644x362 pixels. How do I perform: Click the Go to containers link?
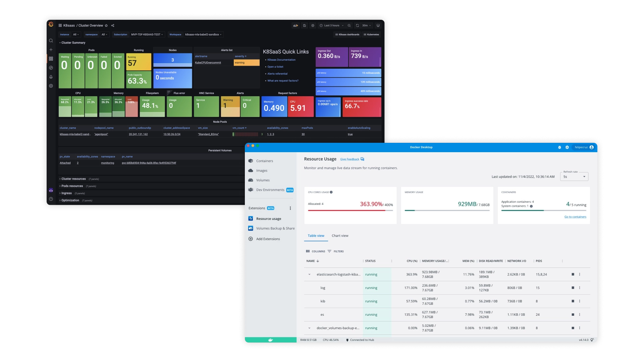click(x=575, y=217)
